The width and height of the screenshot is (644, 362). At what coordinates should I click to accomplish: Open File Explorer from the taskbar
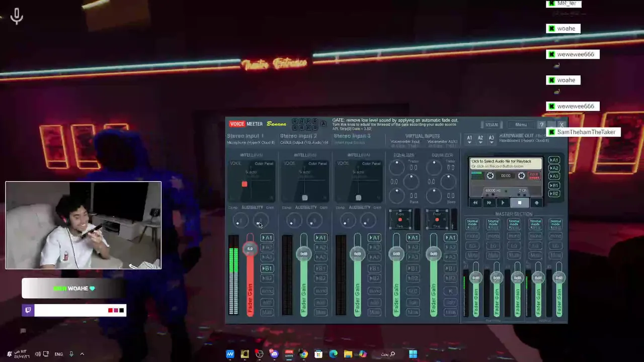coord(348,354)
